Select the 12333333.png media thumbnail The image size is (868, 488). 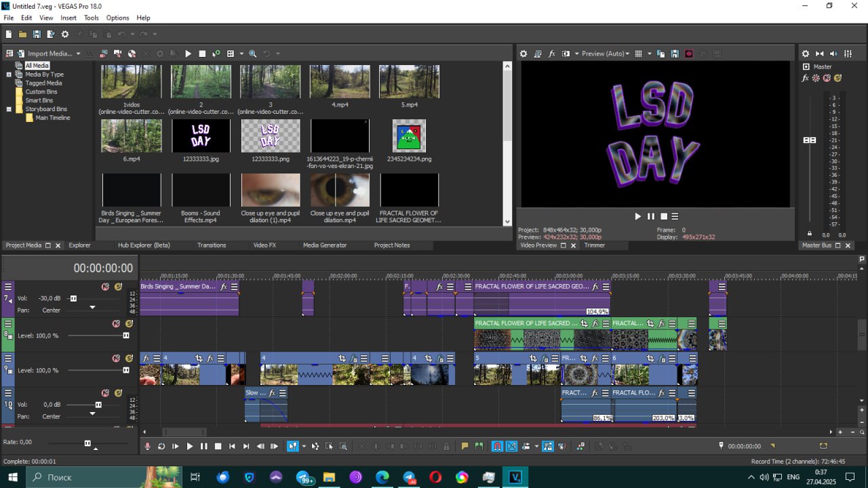pyautogui.click(x=270, y=136)
